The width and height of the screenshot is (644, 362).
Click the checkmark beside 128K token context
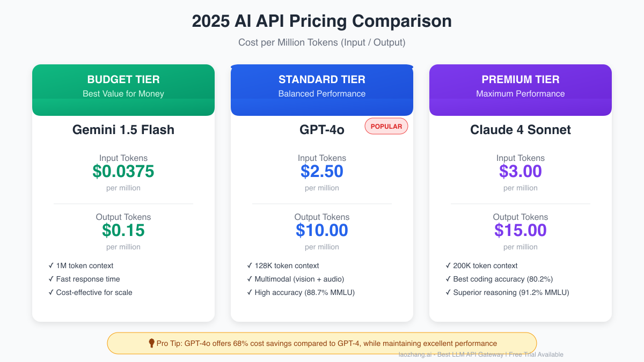[250, 265]
